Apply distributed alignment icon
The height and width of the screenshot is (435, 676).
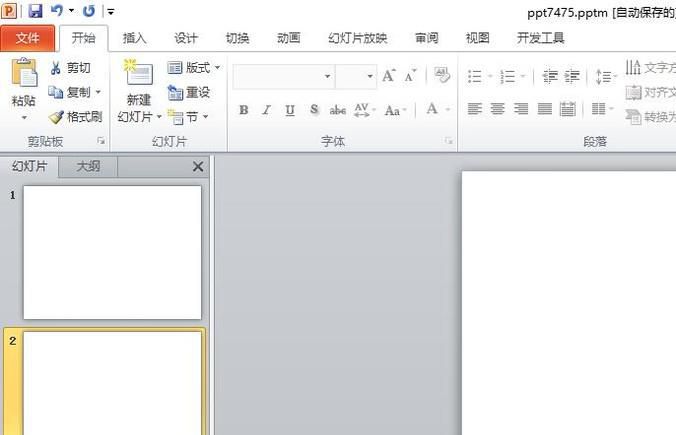pos(568,109)
